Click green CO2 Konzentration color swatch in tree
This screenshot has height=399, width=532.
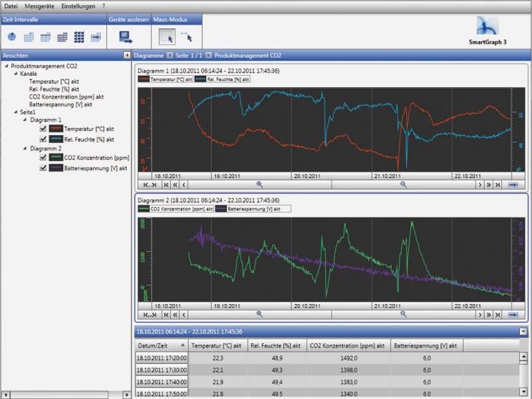tap(56, 158)
